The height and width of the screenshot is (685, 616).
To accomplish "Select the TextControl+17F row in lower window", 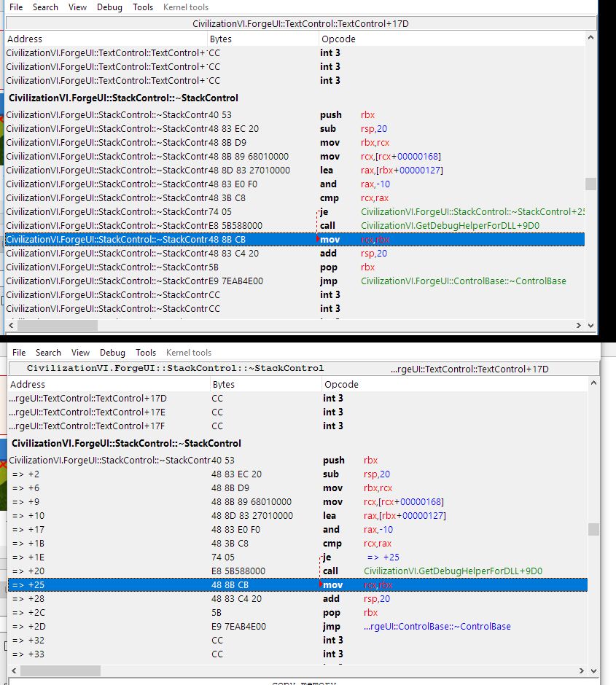I will [x=298, y=426].
